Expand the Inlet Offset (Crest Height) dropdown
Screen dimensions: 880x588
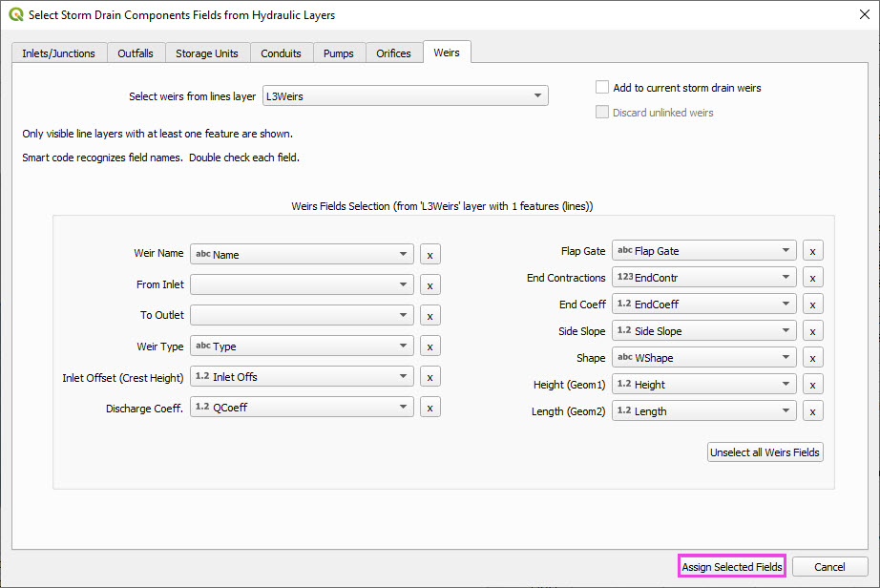[x=302, y=377]
